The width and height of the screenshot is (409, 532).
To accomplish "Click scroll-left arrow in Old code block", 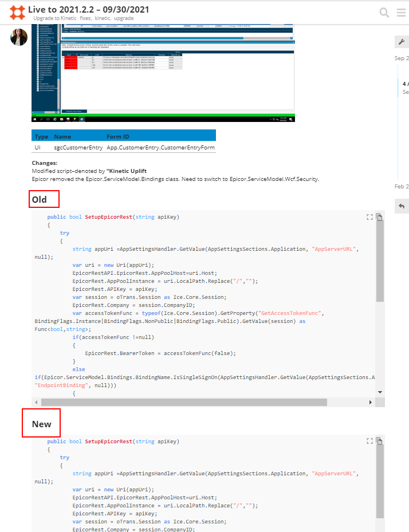I will (x=36, y=403).
